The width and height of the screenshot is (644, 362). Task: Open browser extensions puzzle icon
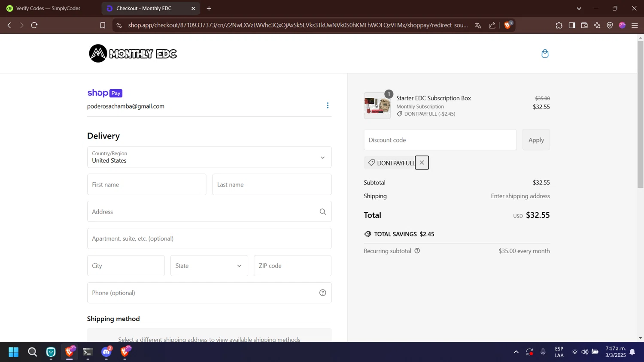(559, 25)
